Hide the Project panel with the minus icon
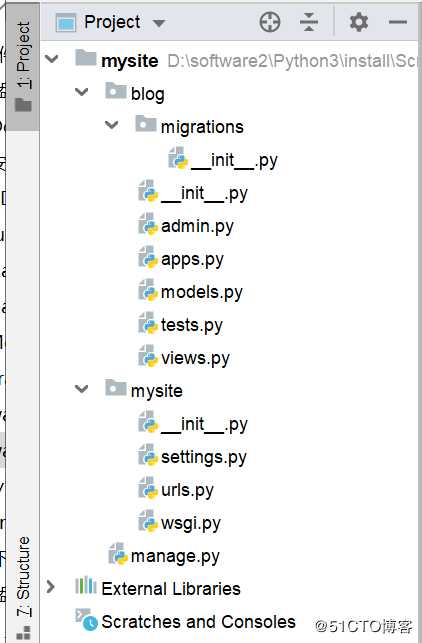The width and height of the screenshot is (422, 643). [x=398, y=22]
